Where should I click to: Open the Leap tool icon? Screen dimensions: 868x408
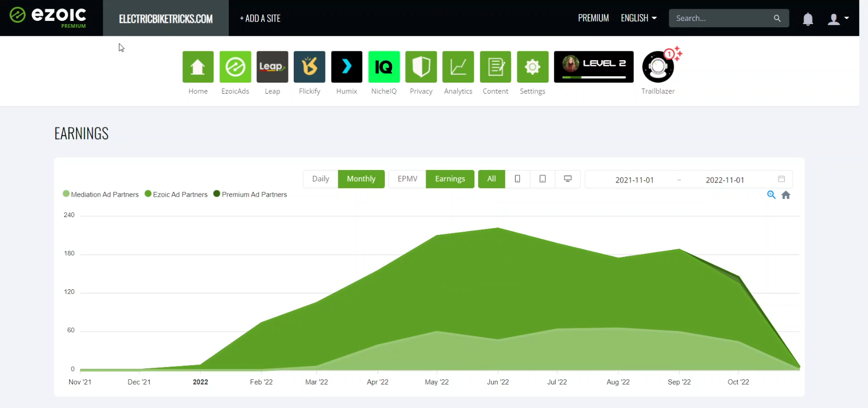pos(272,67)
